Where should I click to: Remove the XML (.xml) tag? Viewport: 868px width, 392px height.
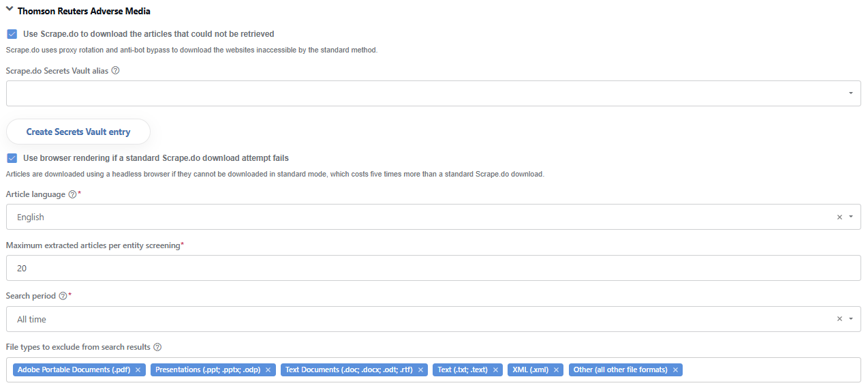point(557,370)
